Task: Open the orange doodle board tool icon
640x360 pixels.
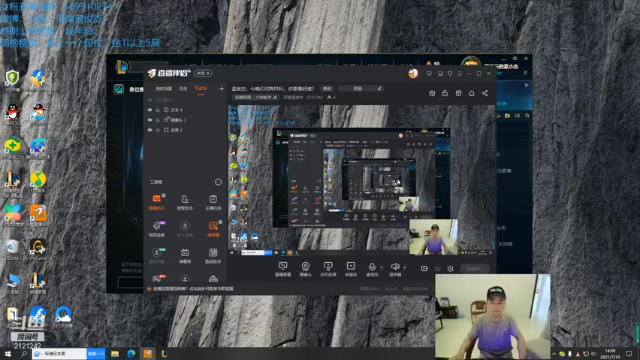Action: point(213,229)
